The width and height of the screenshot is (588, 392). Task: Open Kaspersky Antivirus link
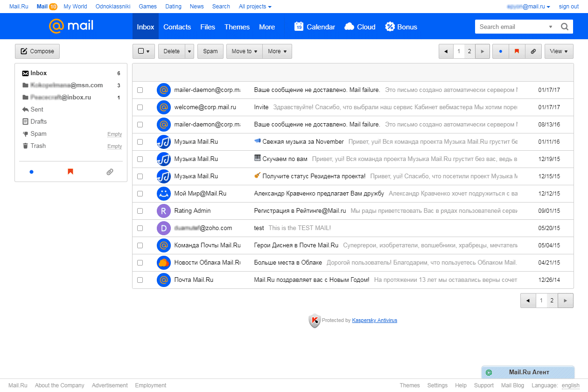[374, 321]
